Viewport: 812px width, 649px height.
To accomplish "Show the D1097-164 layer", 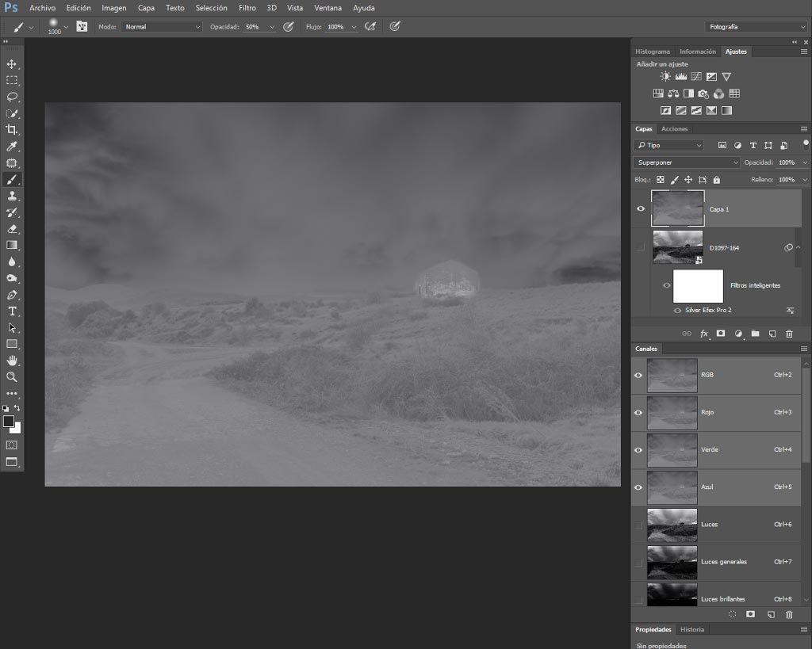I will 641,247.
